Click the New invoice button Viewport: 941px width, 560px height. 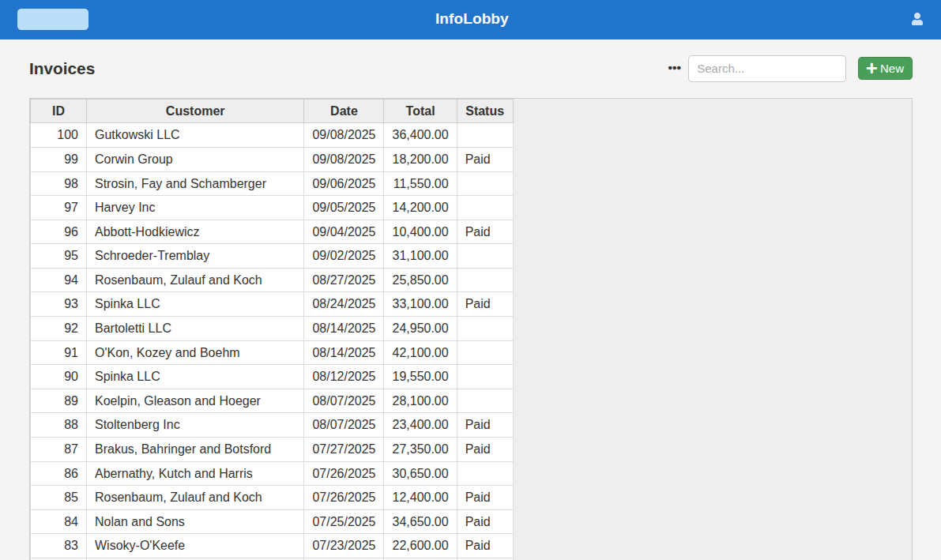coord(885,69)
